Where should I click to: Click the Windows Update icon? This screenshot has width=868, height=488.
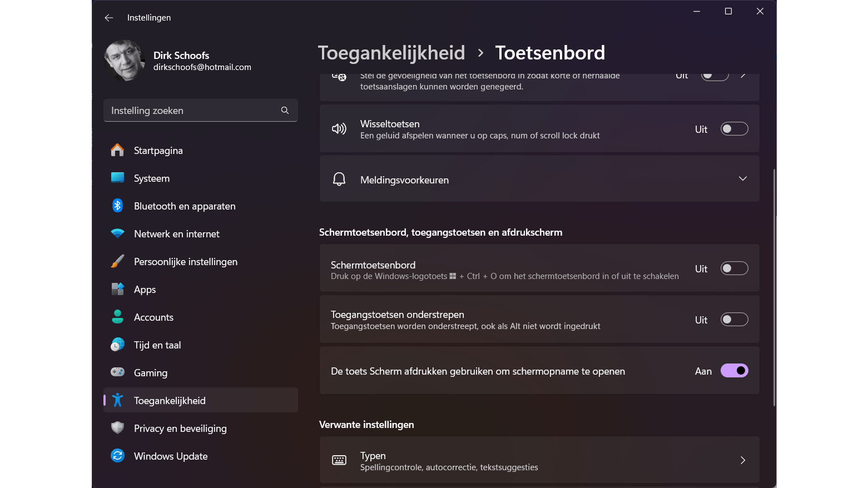pos(117,456)
